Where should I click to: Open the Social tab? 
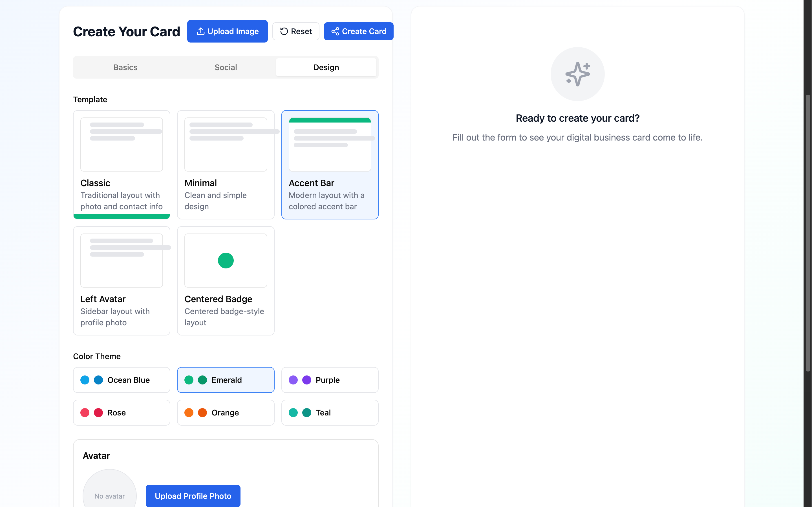[x=226, y=67]
